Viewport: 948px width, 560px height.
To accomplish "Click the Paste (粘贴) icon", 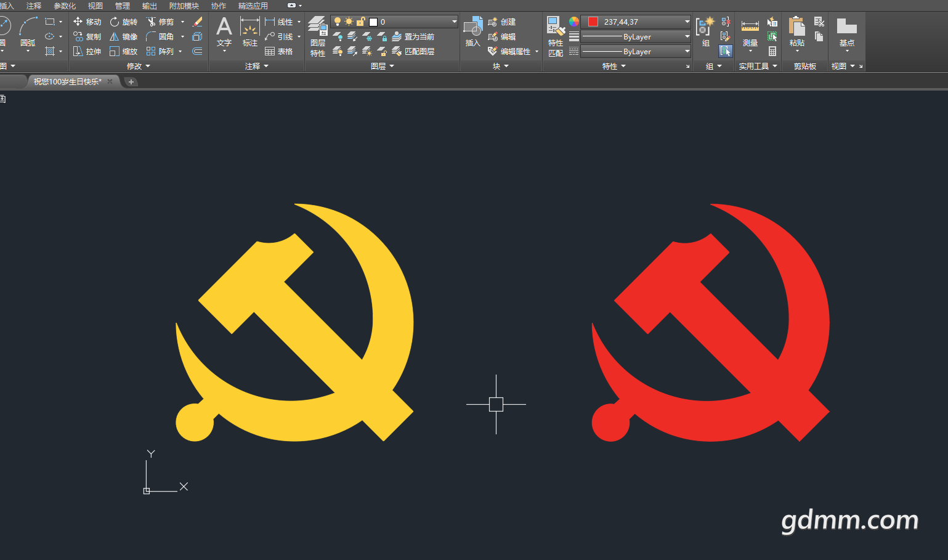I will 797,33.
